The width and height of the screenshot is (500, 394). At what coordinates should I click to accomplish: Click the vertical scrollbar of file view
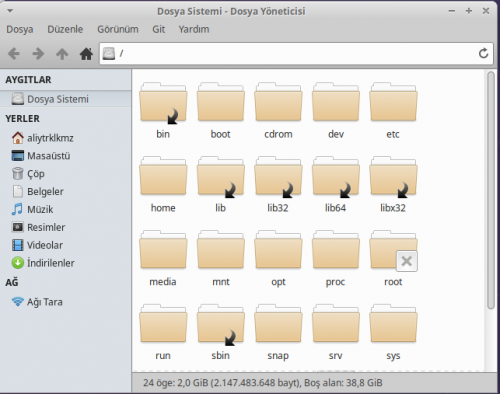pos(490,191)
